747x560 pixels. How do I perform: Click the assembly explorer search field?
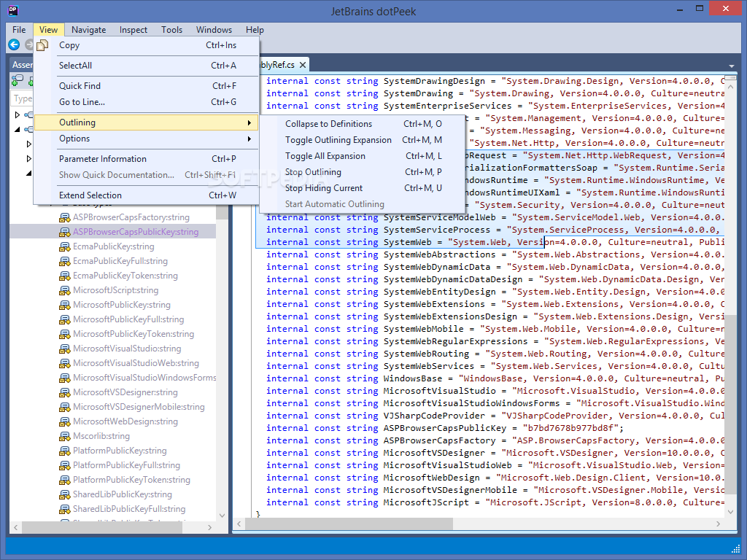click(21, 98)
